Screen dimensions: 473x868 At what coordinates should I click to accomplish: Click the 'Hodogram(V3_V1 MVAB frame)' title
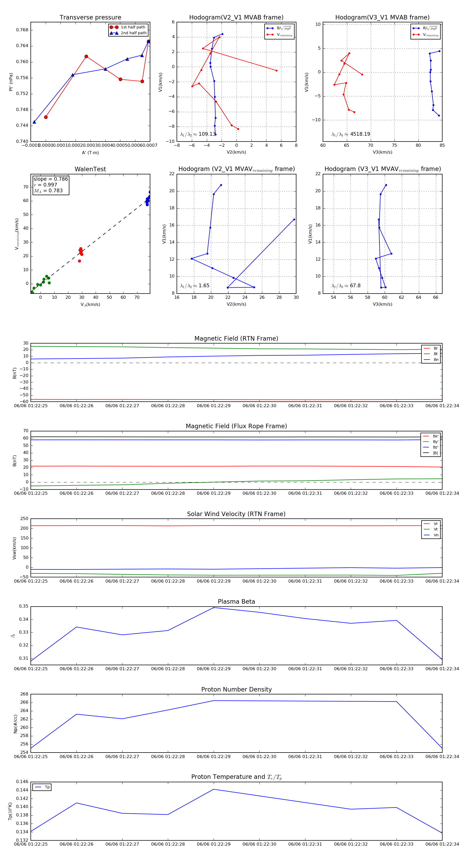point(382,18)
